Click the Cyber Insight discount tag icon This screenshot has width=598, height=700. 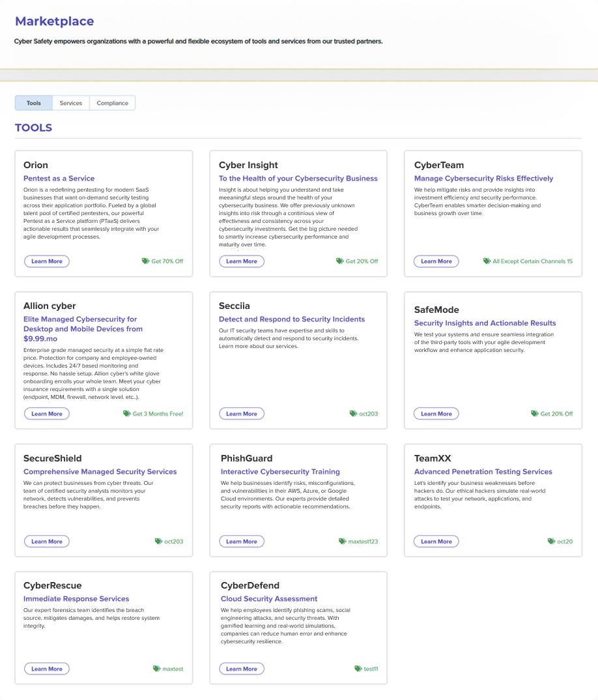(x=340, y=261)
